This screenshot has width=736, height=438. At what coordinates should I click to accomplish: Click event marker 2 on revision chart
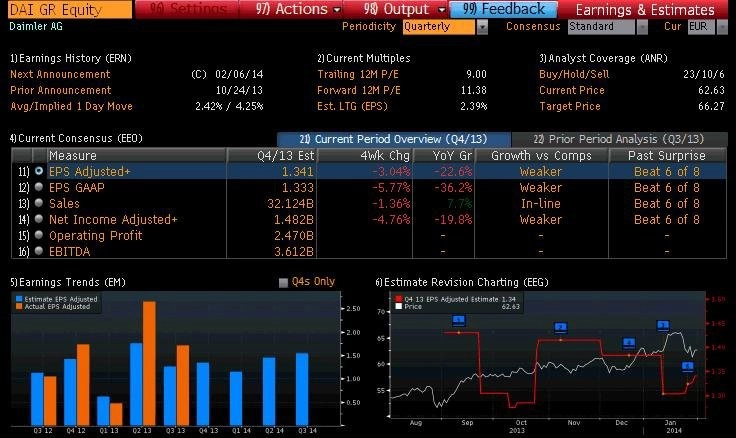click(560, 328)
